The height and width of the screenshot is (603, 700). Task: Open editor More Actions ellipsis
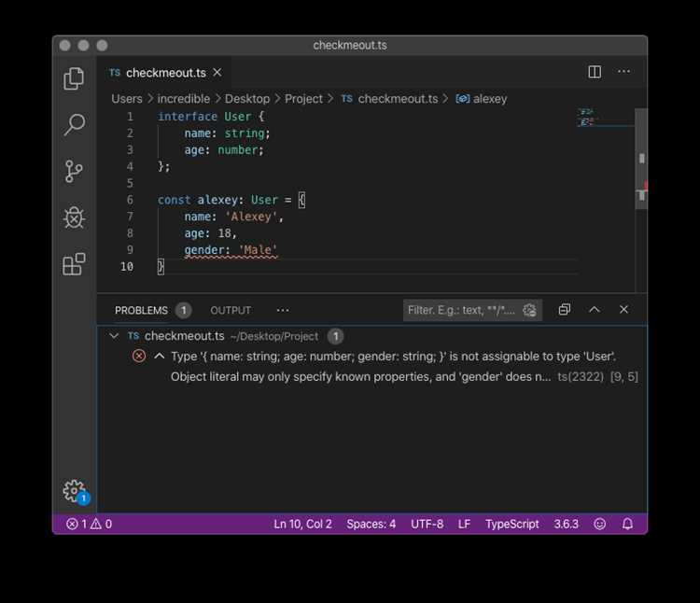(x=623, y=72)
